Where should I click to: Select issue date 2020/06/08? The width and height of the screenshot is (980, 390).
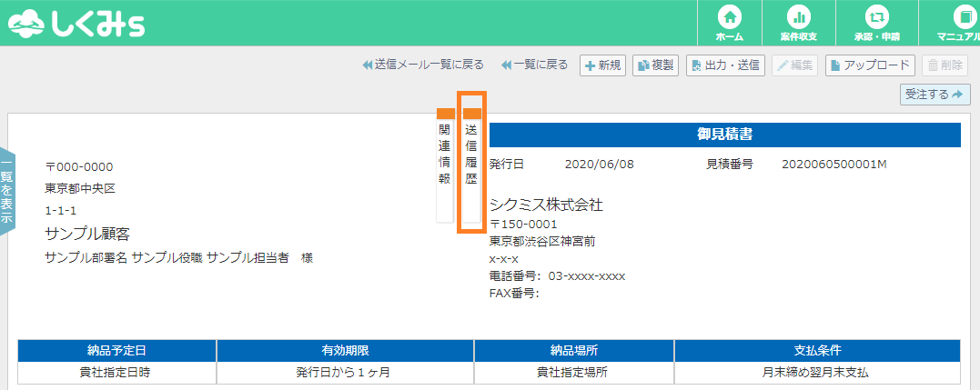(x=599, y=165)
